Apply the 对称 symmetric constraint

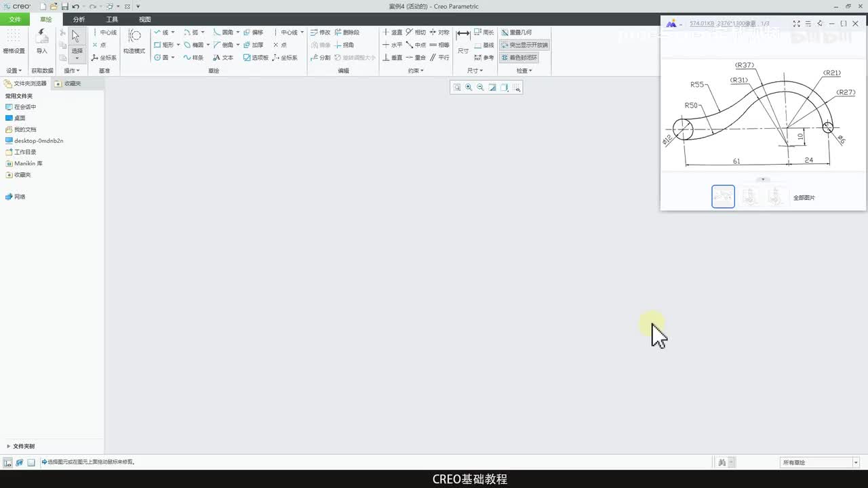click(x=439, y=32)
